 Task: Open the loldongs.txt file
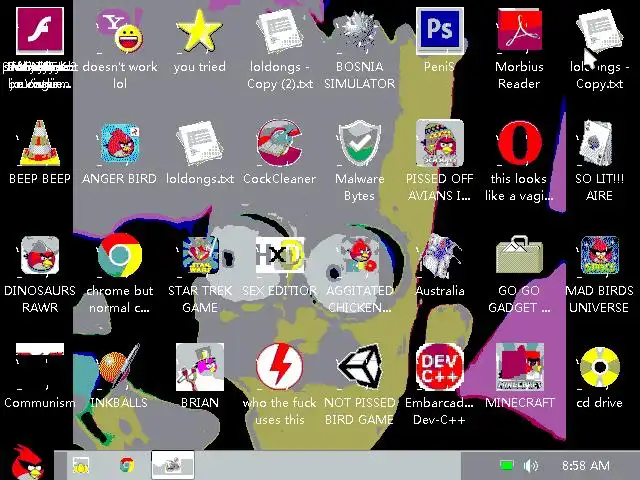[x=200, y=143]
